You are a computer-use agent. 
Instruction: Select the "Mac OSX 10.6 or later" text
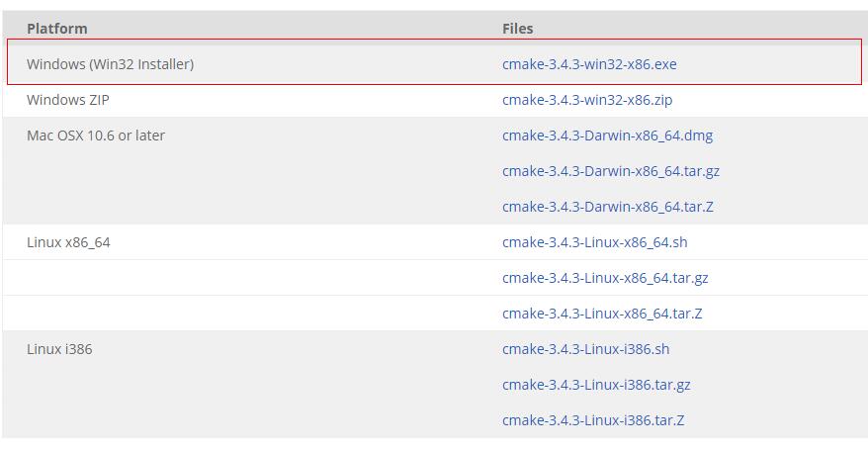coord(96,135)
